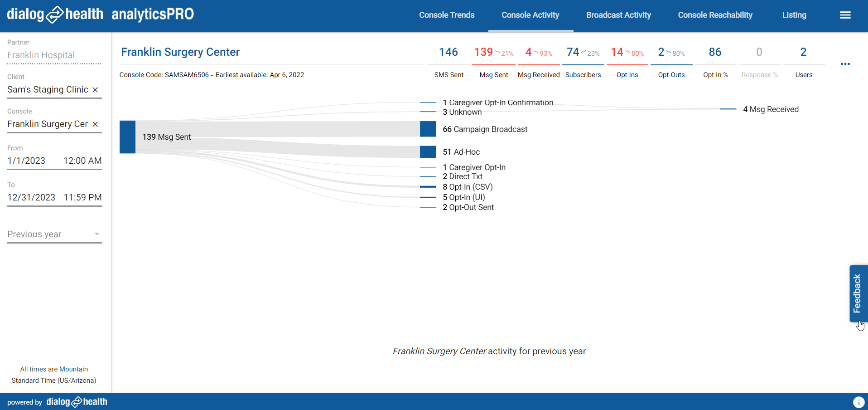Click the From date 1/1/2023
This screenshot has width=868, height=410.
tap(26, 161)
